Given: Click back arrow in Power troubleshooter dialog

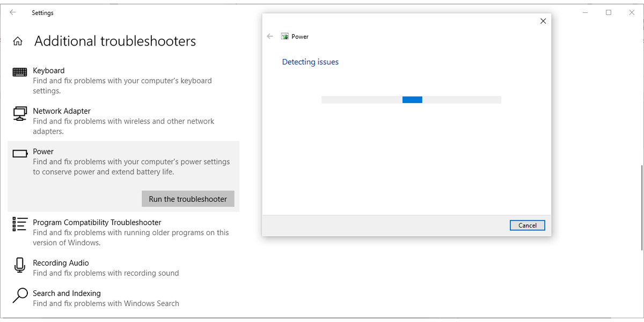Looking at the screenshot, I should (x=270, y=36).
